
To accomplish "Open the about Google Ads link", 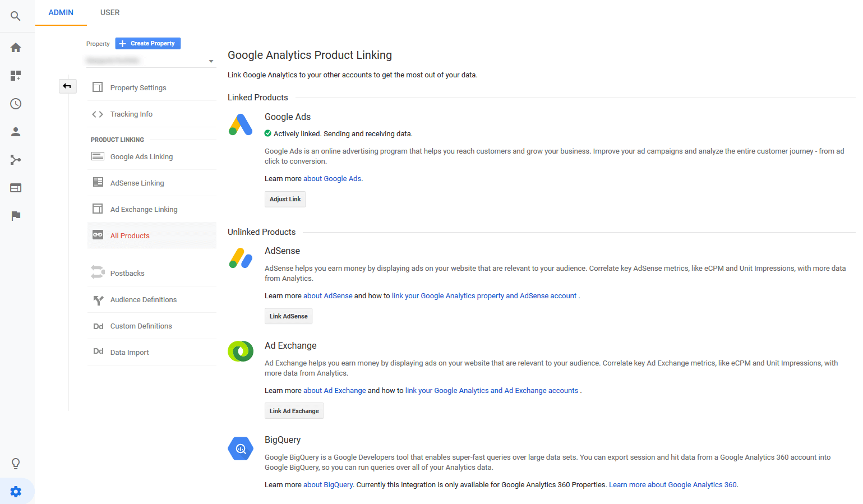I will [x=333, y=178].
